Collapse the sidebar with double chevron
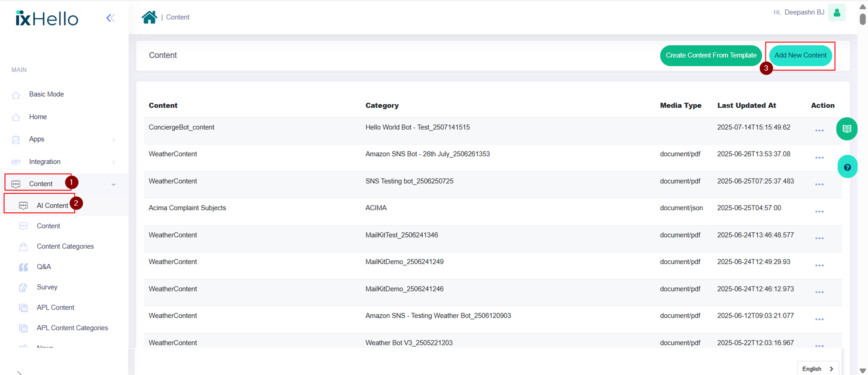The image size is (868, 375). pyautogui.click(x=110, y=18)
